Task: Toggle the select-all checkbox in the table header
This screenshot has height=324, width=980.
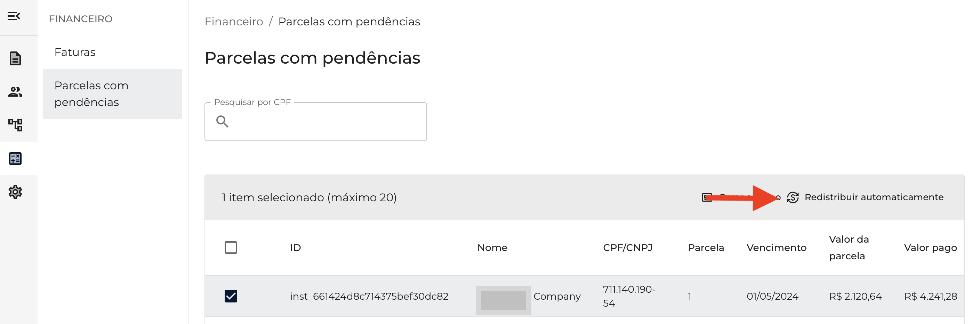Action: 231,248
